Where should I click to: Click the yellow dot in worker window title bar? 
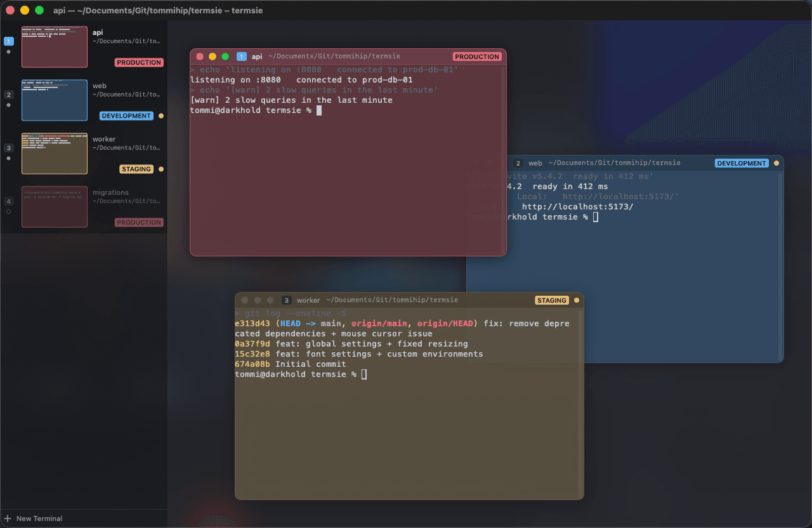pyautogui.click(x=577, y=300)
